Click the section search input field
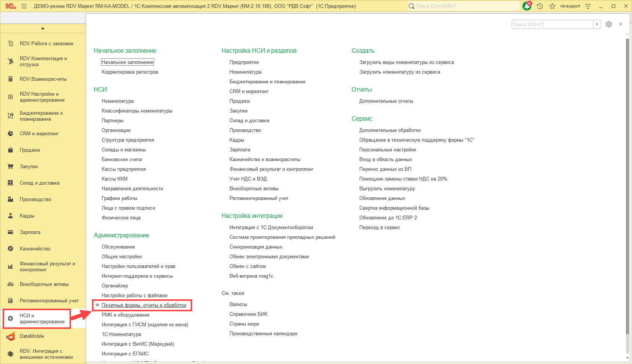This screenshot has width=632, height=364. tap(552, 24)
